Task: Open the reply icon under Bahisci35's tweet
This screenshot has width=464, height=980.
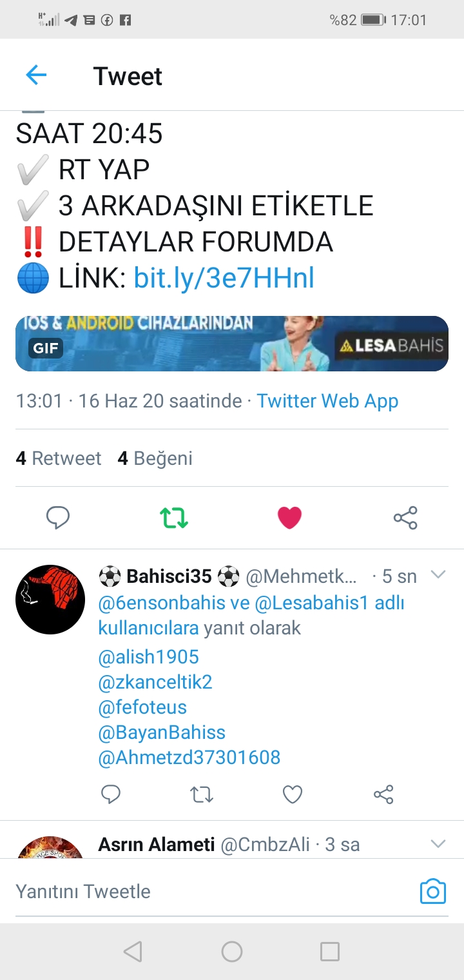Action: 111,794
